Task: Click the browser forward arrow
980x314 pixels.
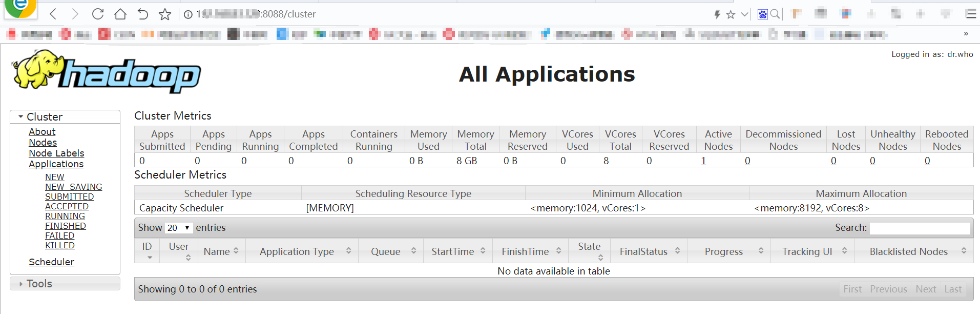Action: 75,14
